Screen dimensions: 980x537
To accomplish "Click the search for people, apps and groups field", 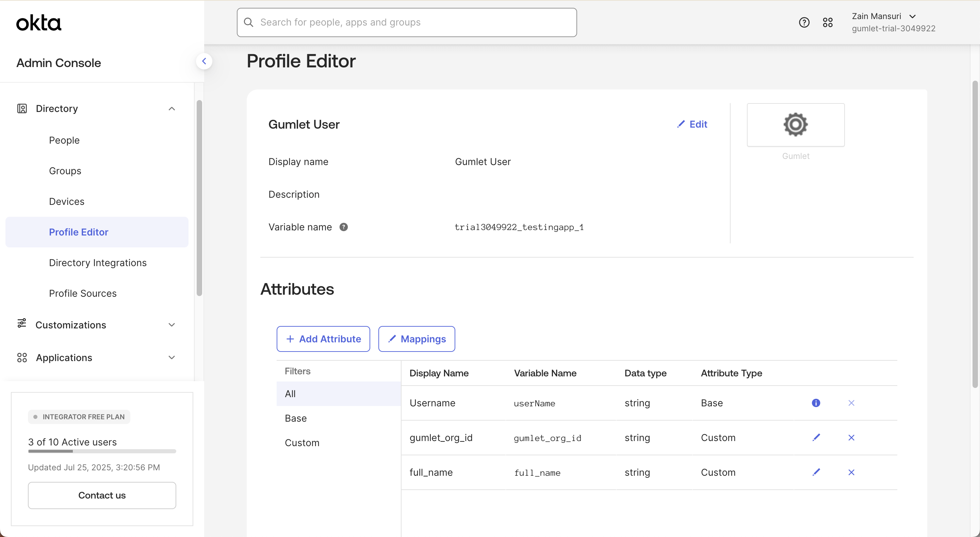I will 407,22.
